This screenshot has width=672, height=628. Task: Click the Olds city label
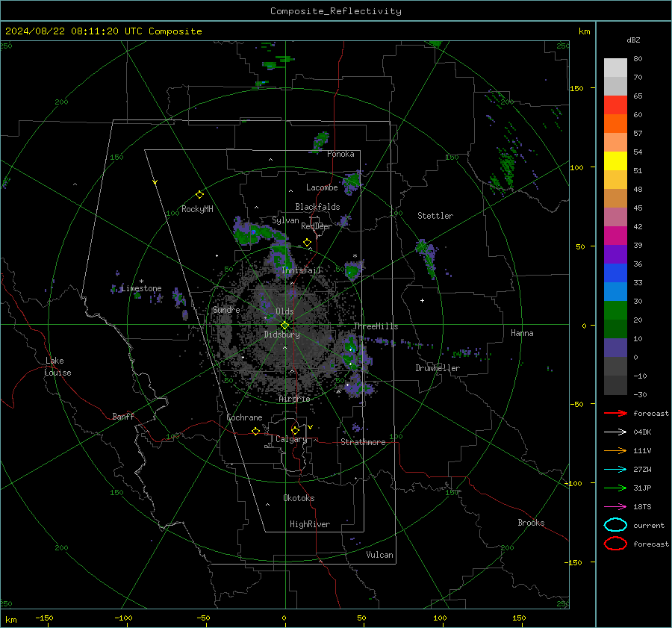(x=284, y=311)
